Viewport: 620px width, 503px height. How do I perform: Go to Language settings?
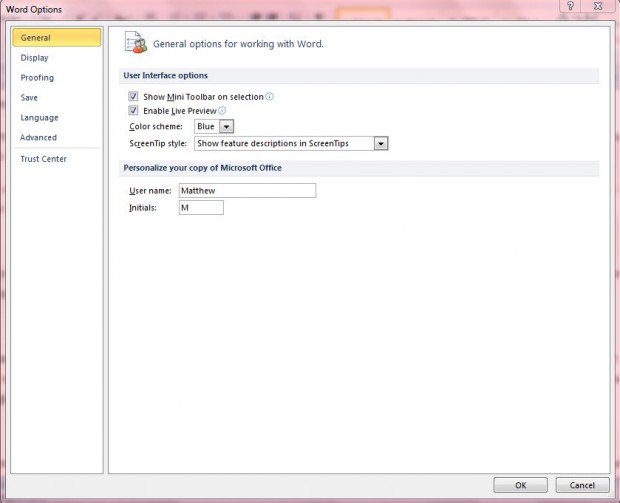40,117
